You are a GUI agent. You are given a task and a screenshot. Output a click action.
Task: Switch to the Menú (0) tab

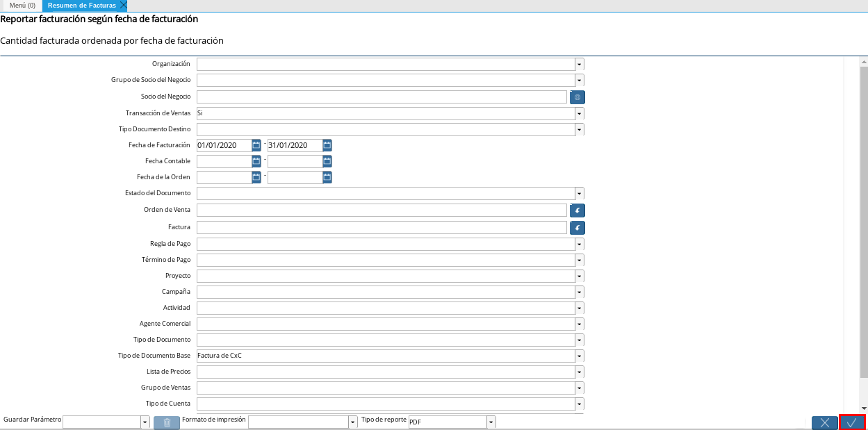(x=22, y=5)
